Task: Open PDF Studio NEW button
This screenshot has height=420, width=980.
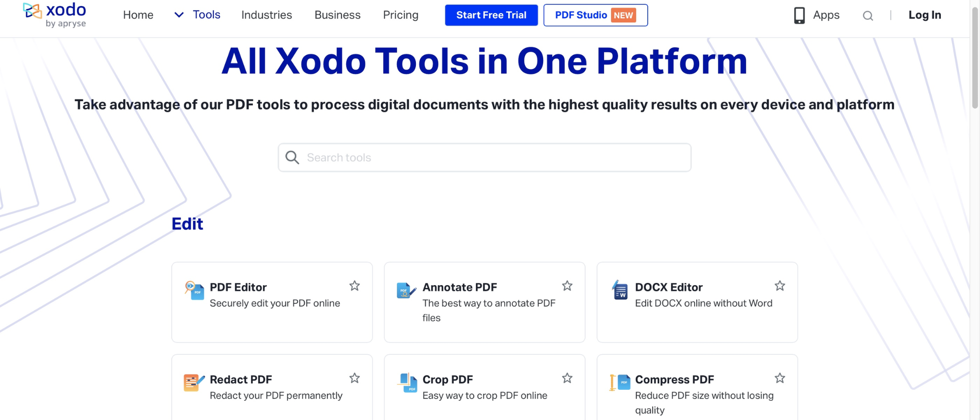Action: pyautogui.click(x=595, y=15)
